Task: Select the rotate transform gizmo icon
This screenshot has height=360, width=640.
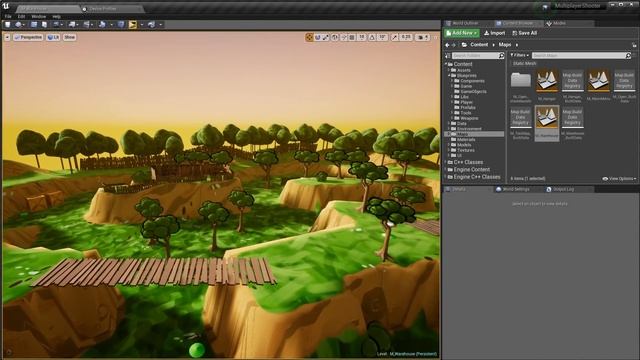Action: (318, 37)
